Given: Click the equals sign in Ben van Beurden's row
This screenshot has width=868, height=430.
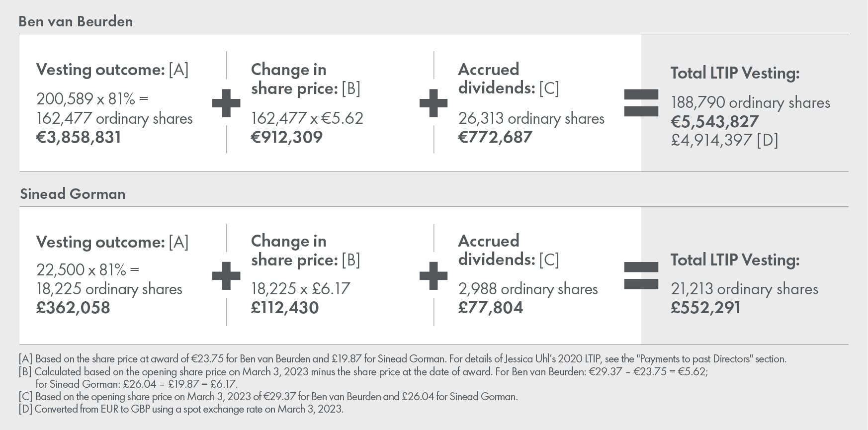Looking at the screenshot, I should tap(641, 103).
